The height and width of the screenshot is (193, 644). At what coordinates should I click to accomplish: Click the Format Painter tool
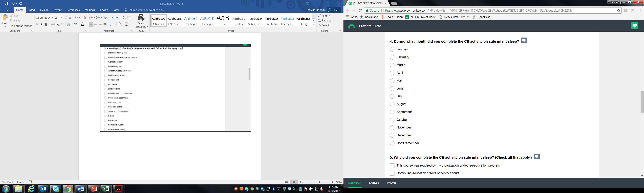pos(21,26)
